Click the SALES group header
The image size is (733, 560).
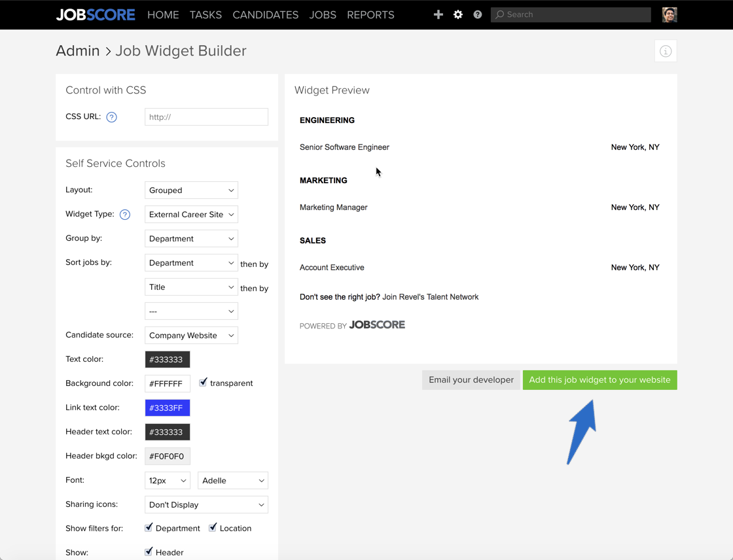[313, 241]
